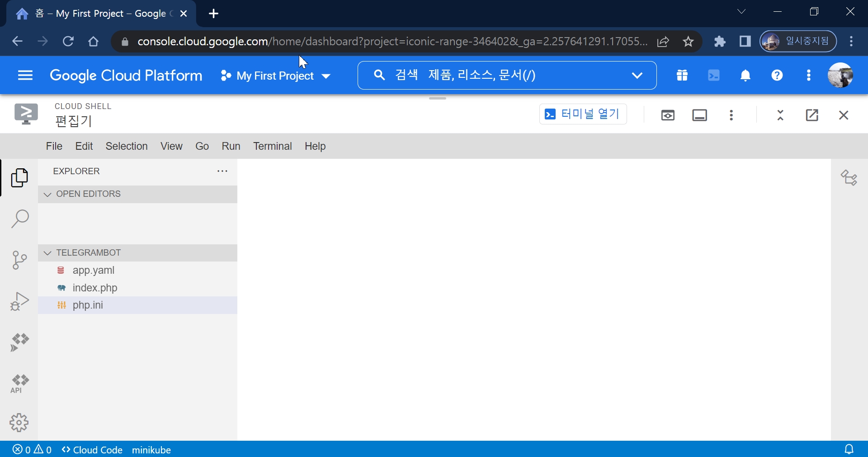
Task: Open the Run menu
Action: point(231,146)
